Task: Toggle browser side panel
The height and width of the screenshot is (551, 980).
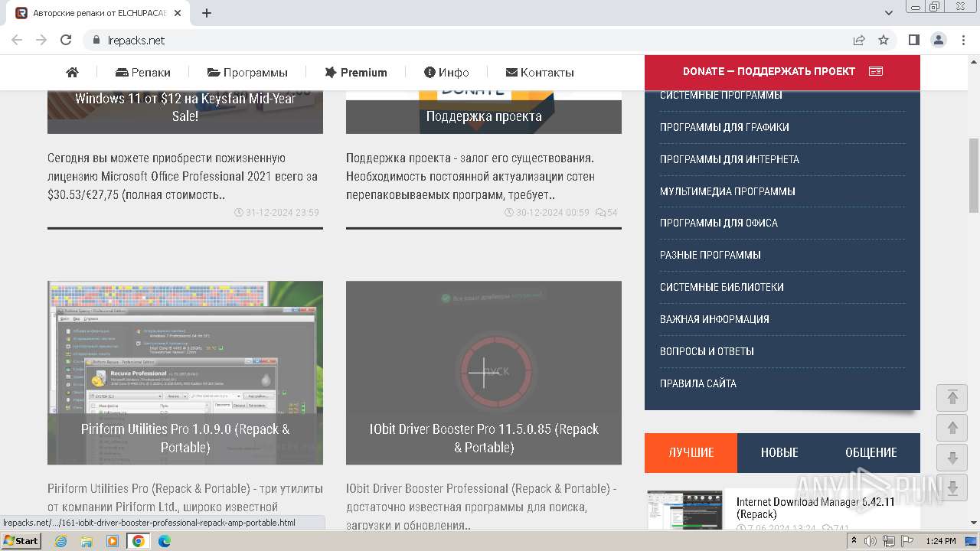Action: [914, 40]
